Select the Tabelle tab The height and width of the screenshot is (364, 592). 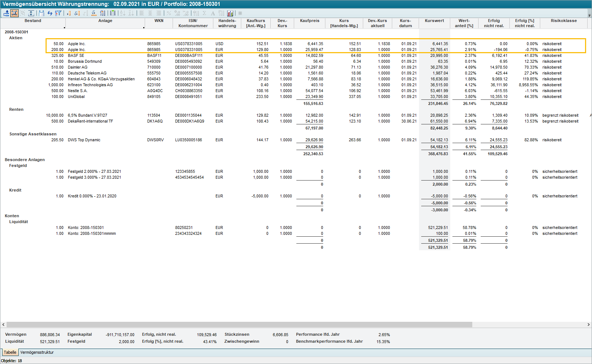click(x=10, y=352)
